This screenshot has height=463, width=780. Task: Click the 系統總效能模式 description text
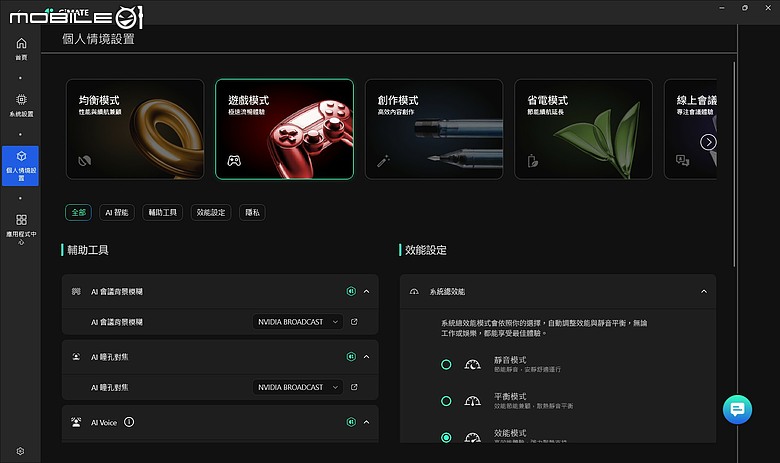tap(544, 328)
